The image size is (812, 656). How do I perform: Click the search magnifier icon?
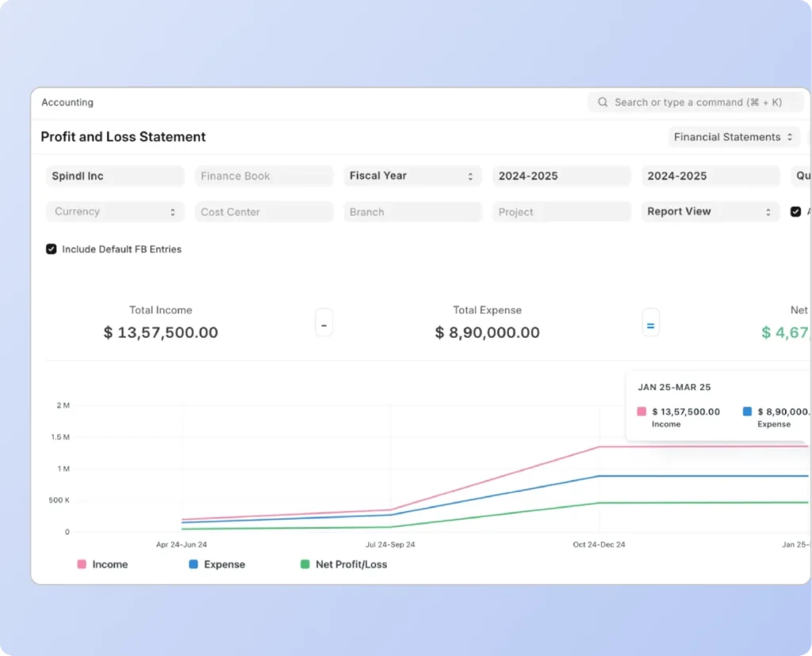pos(603,102)
